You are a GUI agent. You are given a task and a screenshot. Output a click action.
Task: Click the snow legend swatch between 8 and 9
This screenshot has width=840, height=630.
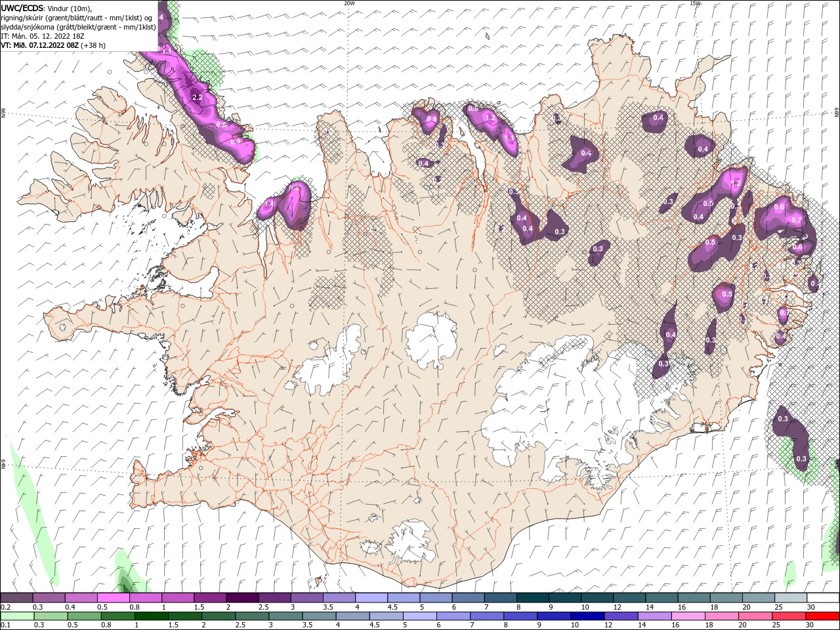532,598
